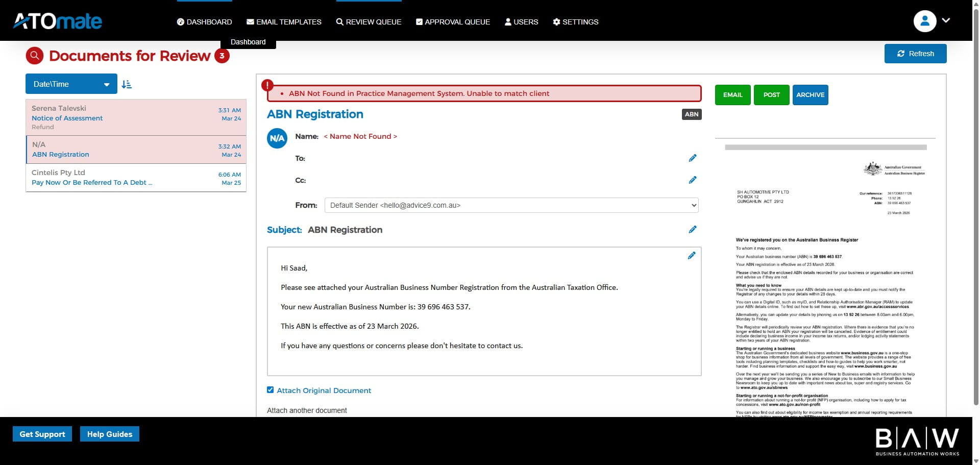
Task: Click the review count badge showing 3
Action: pyautogui.click(x=222, y=56)
